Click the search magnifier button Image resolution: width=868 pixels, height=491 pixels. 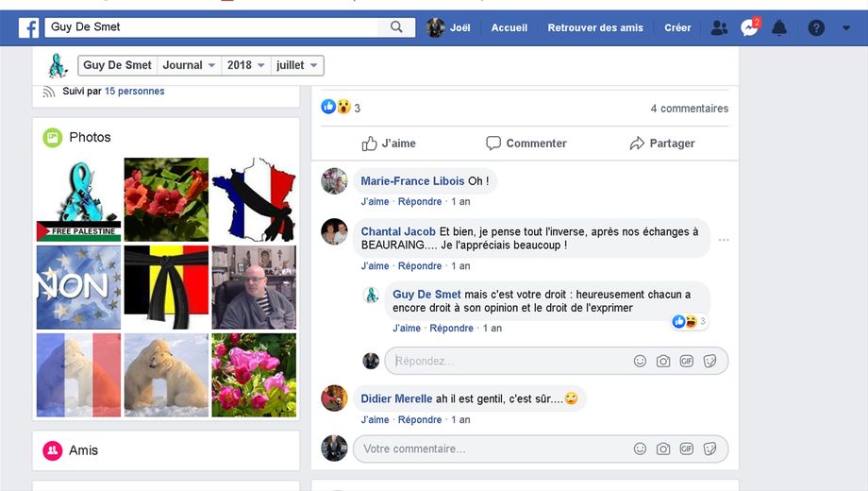coord(396,27)
